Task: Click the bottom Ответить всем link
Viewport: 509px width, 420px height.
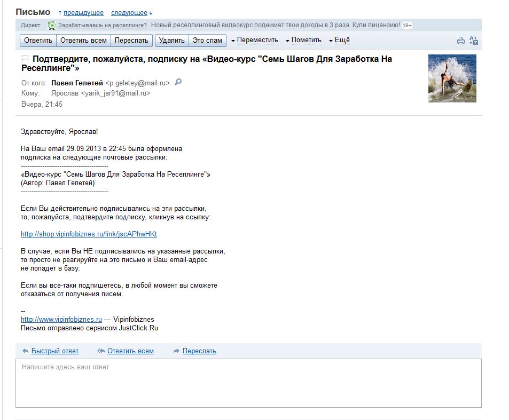Action: point(130,351)
